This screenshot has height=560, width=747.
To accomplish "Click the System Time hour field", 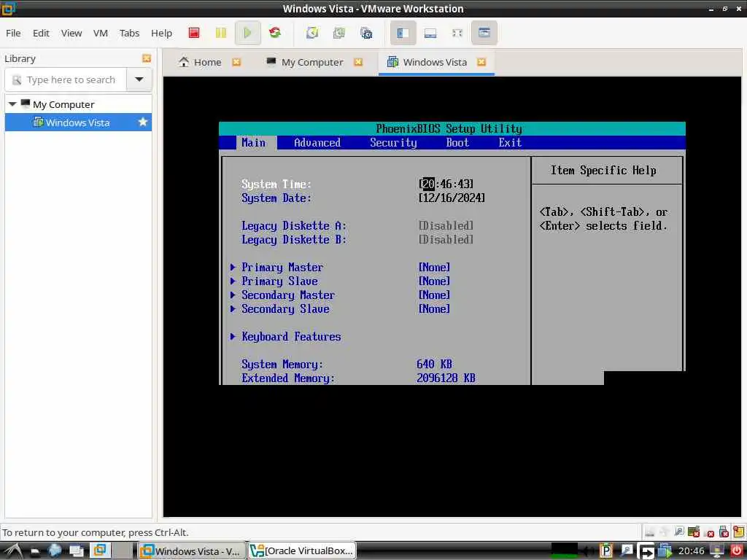I will tap(428, 184).
